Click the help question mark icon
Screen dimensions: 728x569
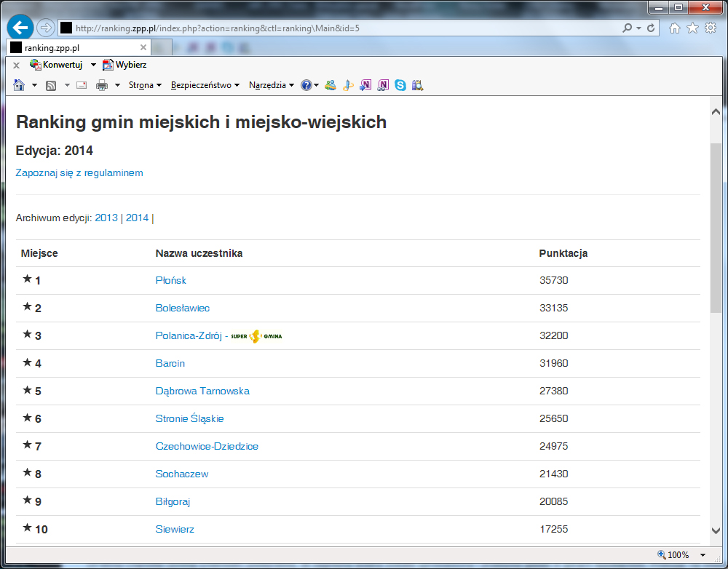(306, 85)
